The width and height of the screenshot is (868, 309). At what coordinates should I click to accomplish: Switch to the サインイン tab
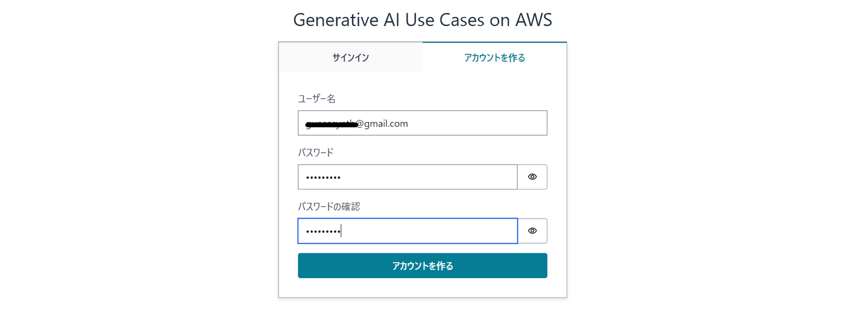(x=351, y=57)
